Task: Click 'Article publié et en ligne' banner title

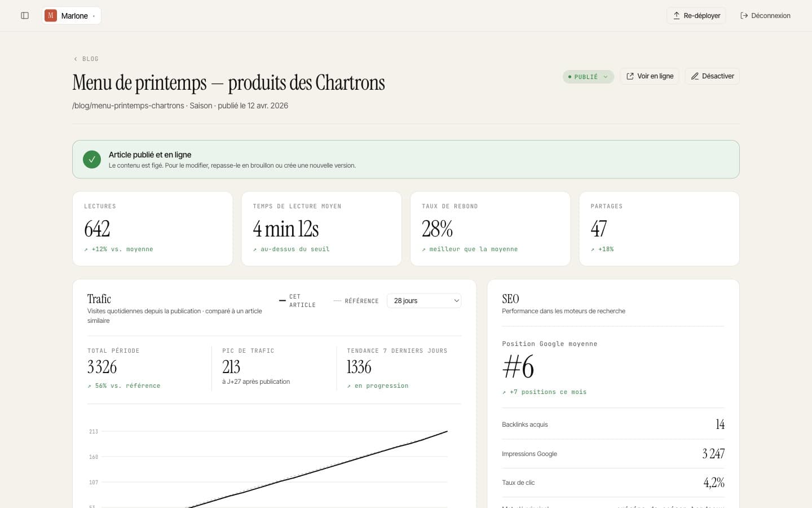Action: pyautogui.click(x=150, y=155)
